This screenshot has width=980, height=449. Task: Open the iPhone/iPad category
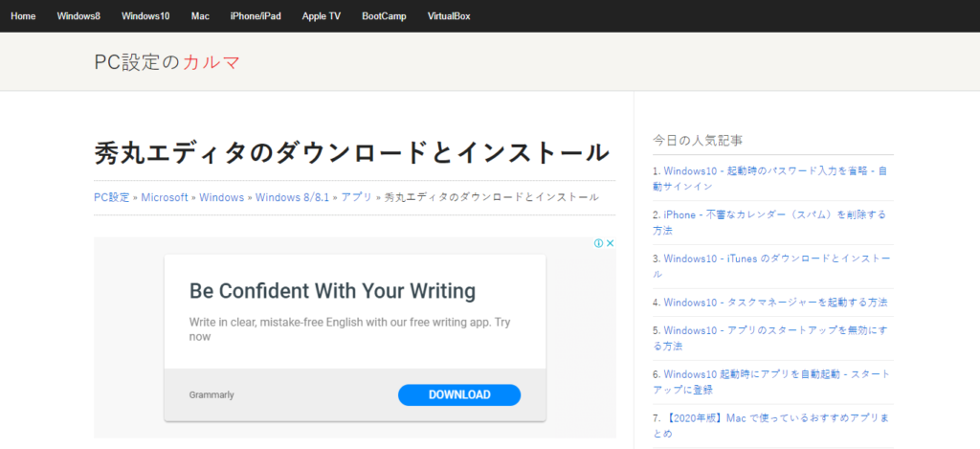[256, 16]
